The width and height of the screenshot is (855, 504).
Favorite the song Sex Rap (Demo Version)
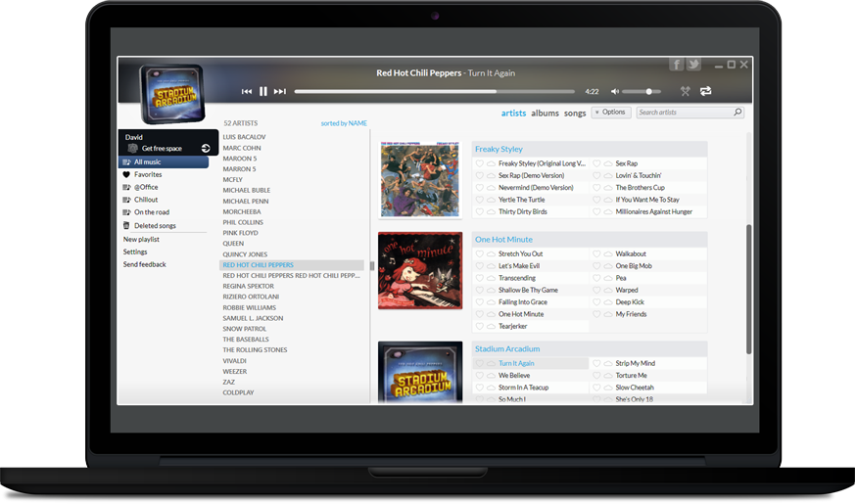coord(479,175)
